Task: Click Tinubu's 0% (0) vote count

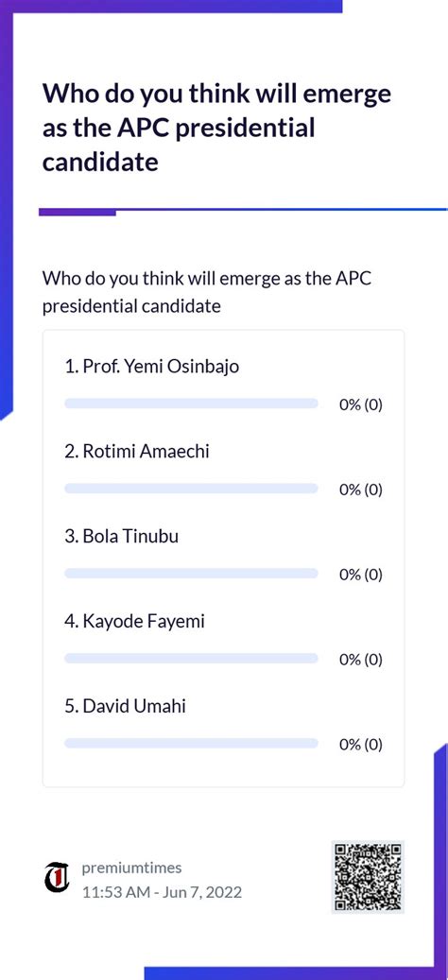Action: [x=360, y=575]
